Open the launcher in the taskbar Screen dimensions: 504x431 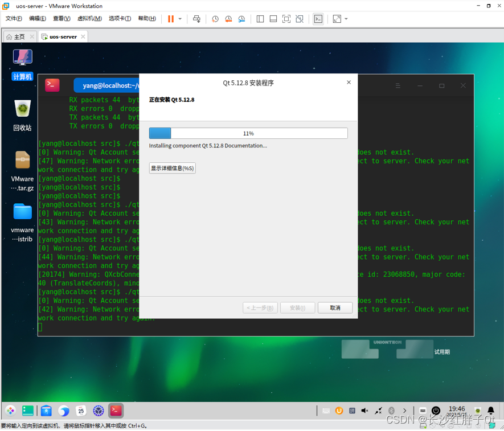pyautogui.click(x=11, y=411)
